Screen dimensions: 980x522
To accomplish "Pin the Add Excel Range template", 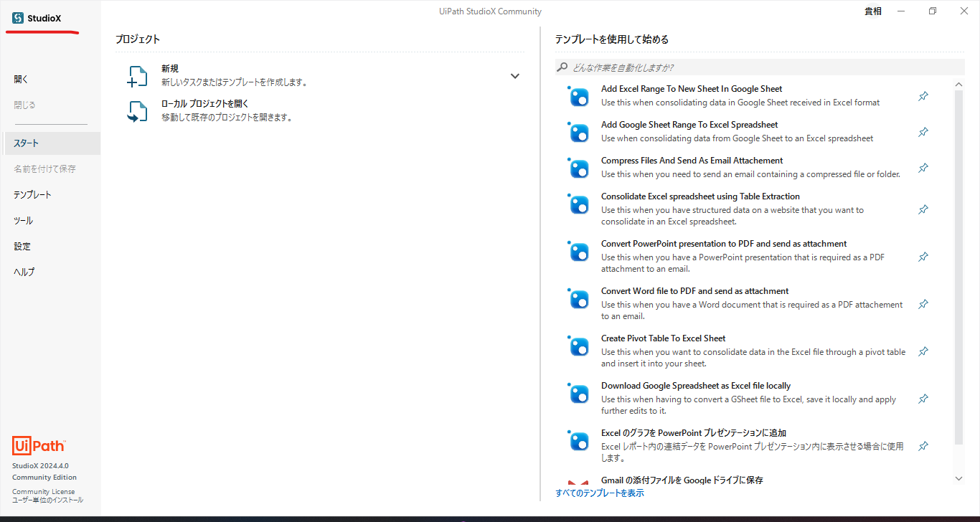I will click(923, 96).
